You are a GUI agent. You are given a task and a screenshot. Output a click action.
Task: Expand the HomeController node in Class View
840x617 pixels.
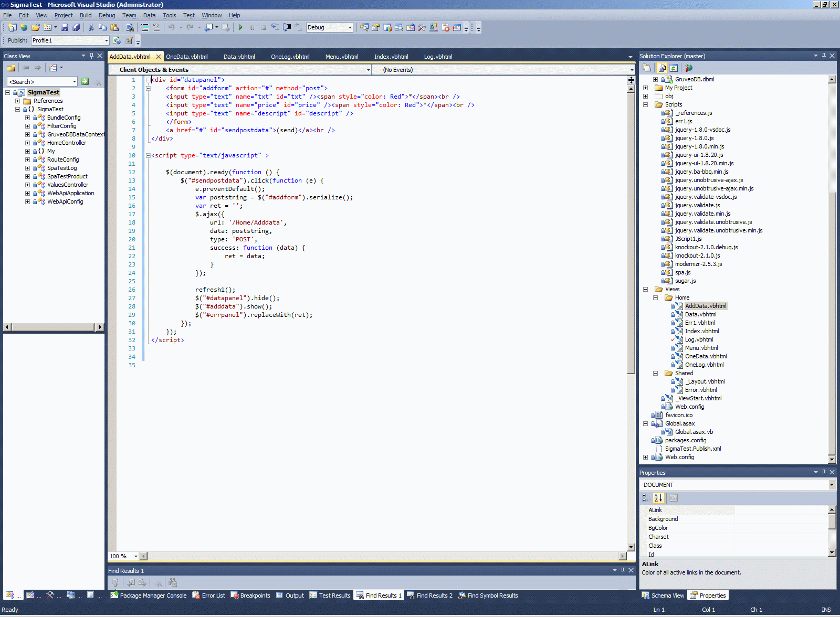click(x=27, y=143)
